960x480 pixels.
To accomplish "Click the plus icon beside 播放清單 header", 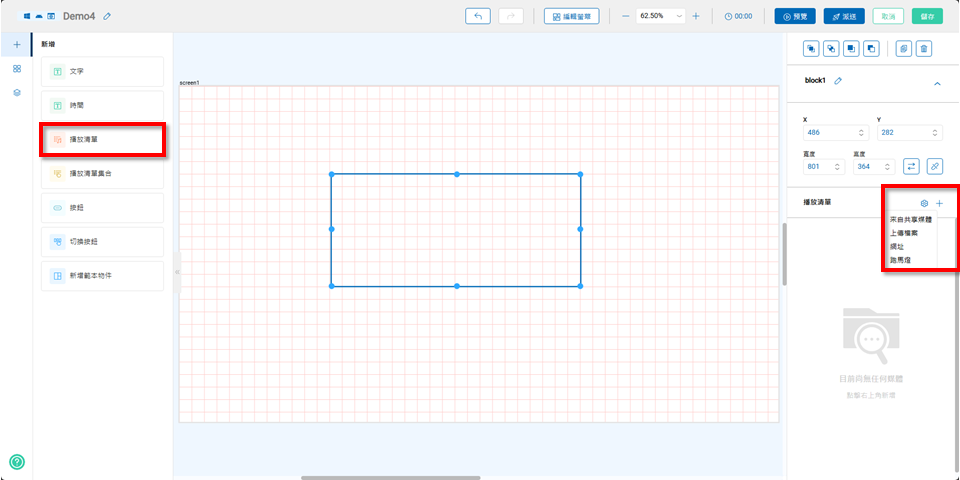I will [939, 203].
